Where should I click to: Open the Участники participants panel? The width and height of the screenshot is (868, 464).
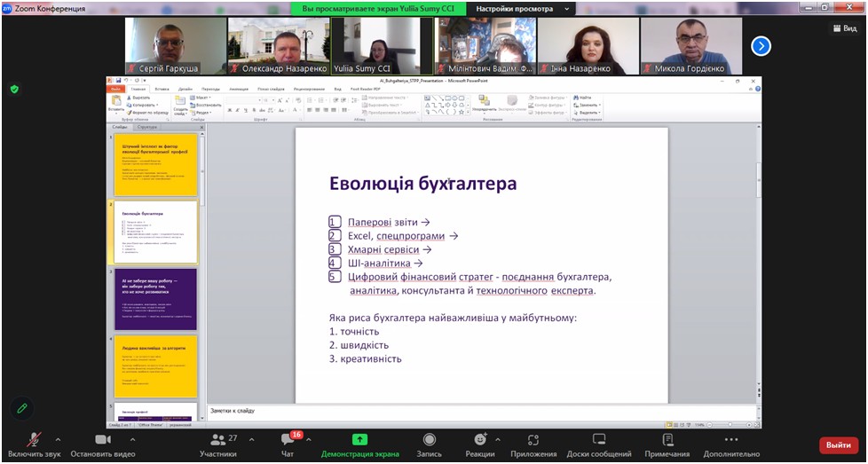pos(218,444)
